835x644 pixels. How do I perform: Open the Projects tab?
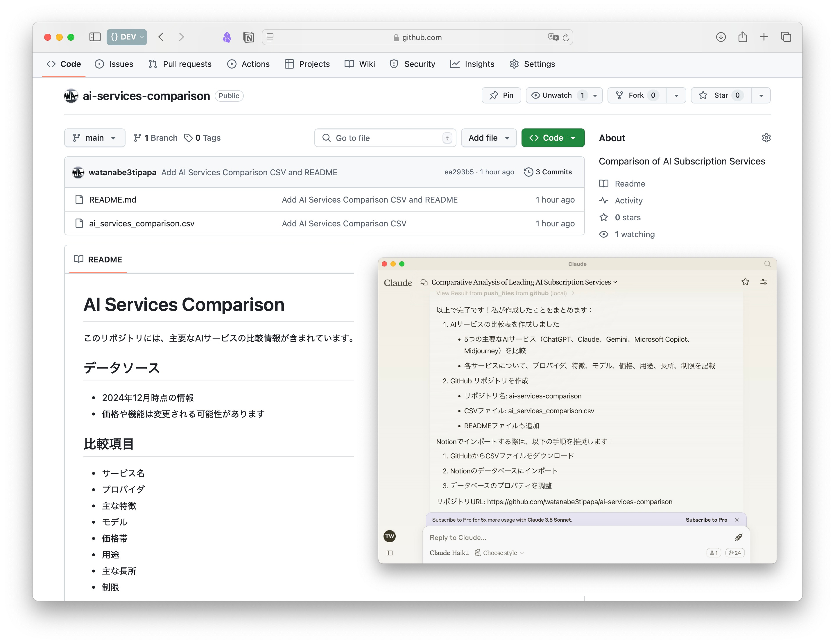pos(307,64)
